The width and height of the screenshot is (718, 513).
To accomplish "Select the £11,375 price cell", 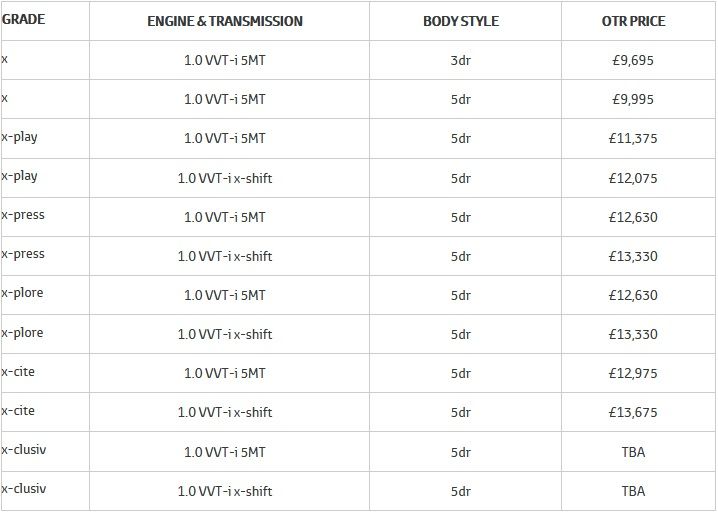I will [632, 138].
